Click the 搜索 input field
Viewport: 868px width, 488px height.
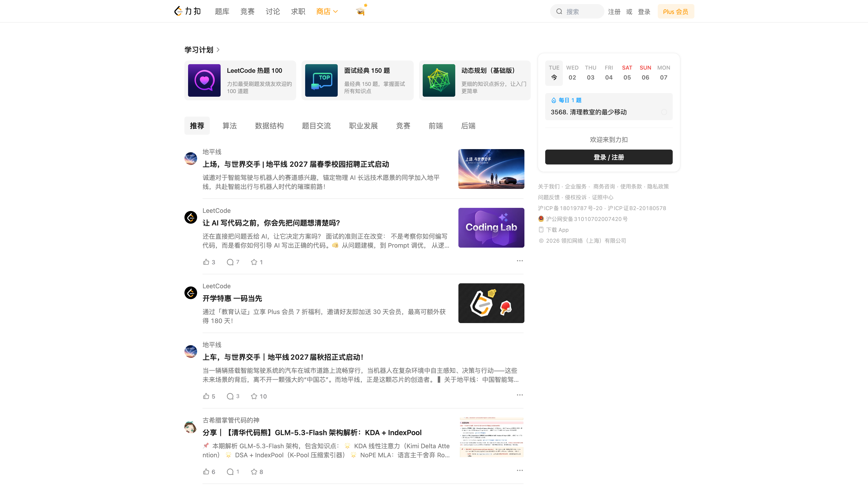pos(577,12)
